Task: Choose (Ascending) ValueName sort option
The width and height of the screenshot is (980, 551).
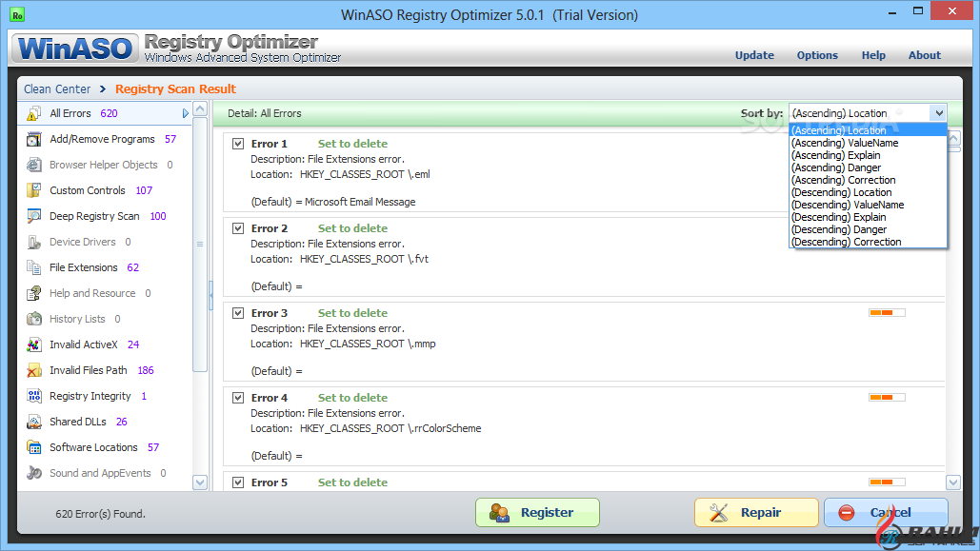Action: pyautogui.click(x=869, y=143)
